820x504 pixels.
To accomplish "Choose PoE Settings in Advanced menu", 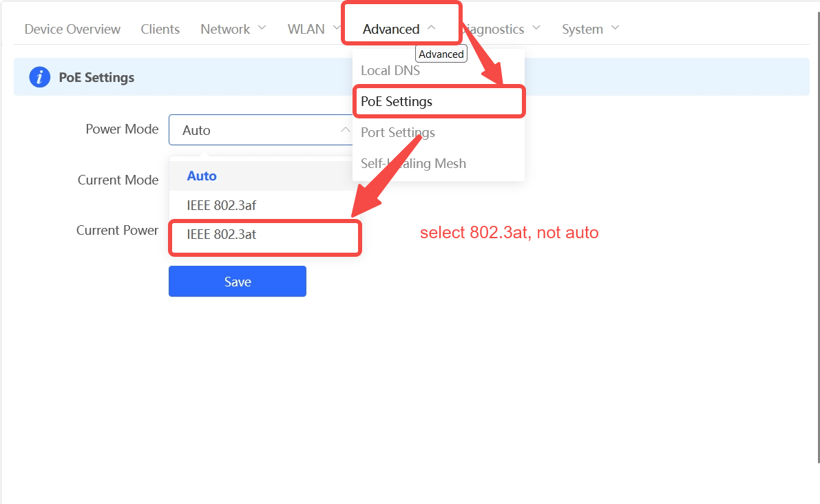I will pos(397,101).
